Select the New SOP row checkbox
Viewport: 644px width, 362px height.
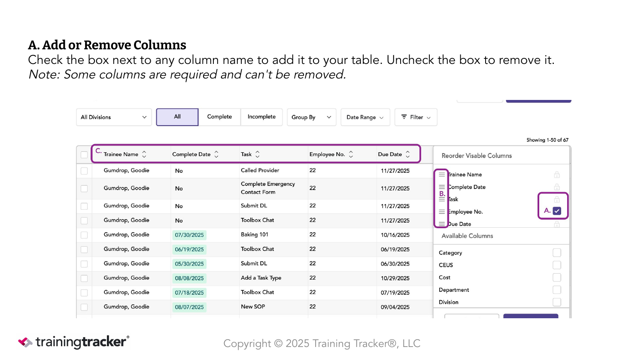pyautogui.click(x=84, y=307)
